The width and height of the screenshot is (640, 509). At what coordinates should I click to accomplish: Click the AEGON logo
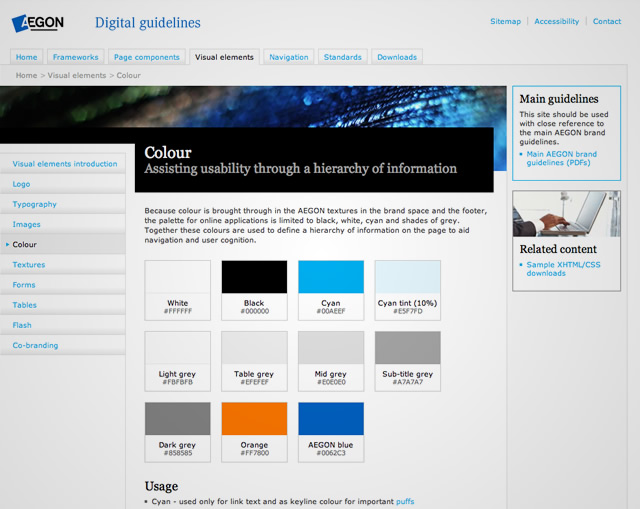tap(38, 23)
